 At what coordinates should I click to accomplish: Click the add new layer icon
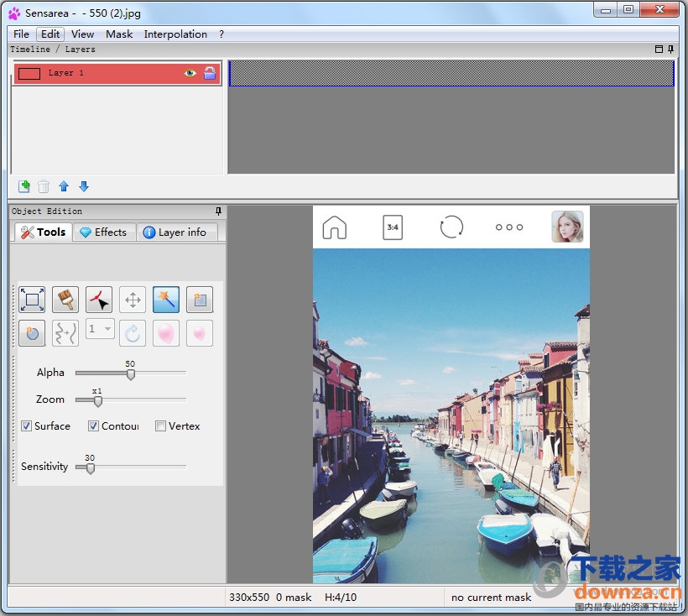tap(24, 186)
